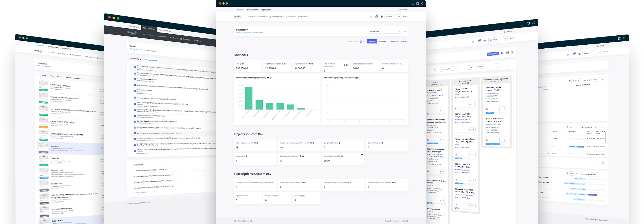Click the date picker calendar icon beside Yesterday
644x224 pixels.
tap(361, 42)
